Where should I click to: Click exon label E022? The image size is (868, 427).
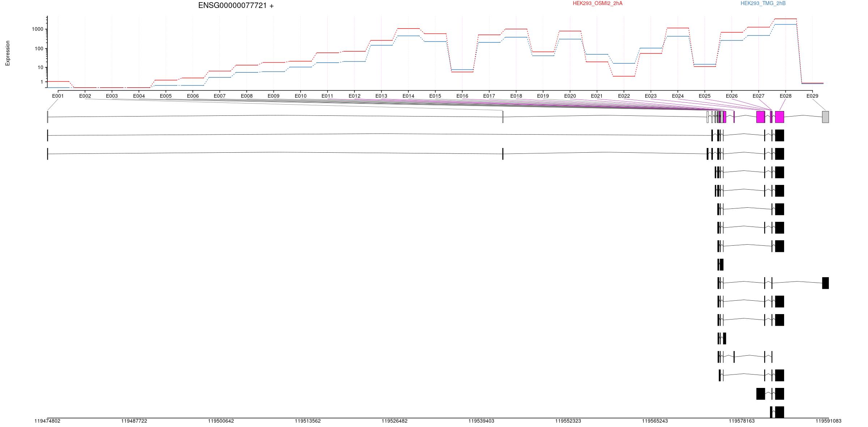pyautogui.click(x=624, y=96)
